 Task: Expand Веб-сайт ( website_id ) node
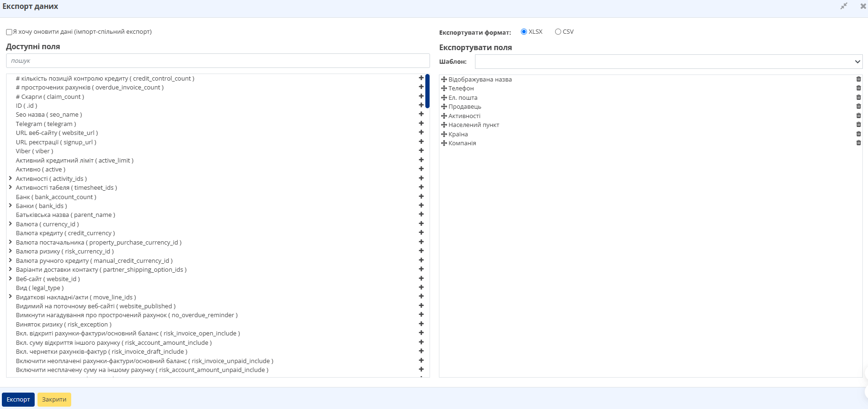coord(10,279)
